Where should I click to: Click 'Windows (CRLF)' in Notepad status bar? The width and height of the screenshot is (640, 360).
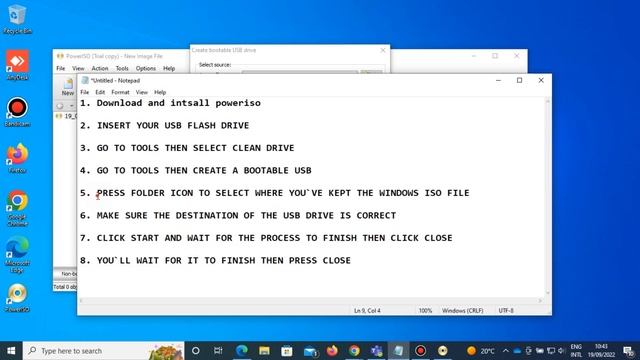462,311
